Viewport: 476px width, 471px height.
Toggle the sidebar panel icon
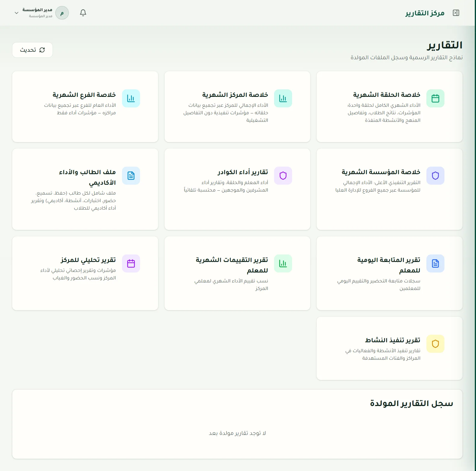tap(456, 13)
